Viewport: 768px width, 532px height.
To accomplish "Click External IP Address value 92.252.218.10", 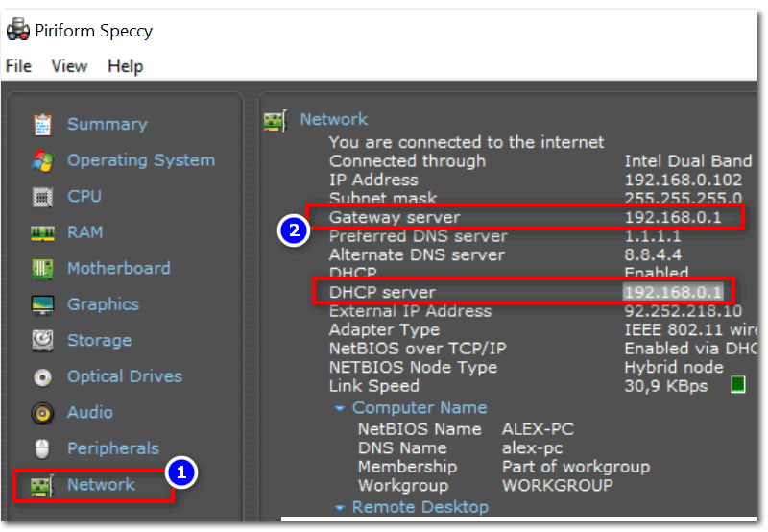I will click(x=684, y=311).
